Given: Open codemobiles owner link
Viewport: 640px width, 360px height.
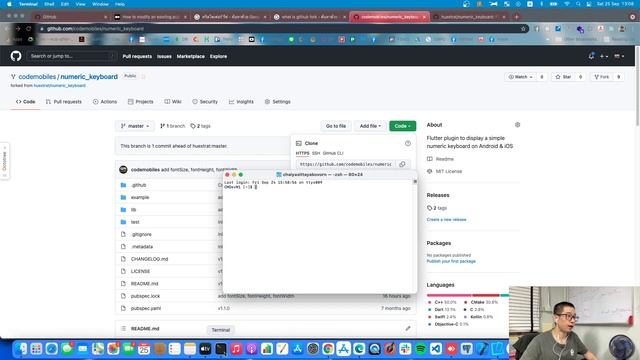Looking at the screenshot, I should pyautogui.click(x=37, y=77).
